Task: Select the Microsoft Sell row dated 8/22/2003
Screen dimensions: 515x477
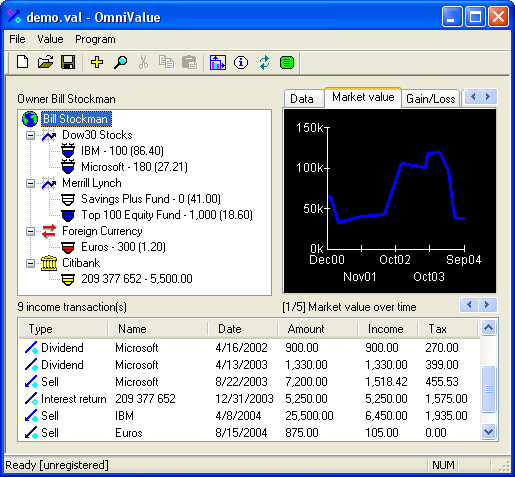Action: tap(249, 382)
